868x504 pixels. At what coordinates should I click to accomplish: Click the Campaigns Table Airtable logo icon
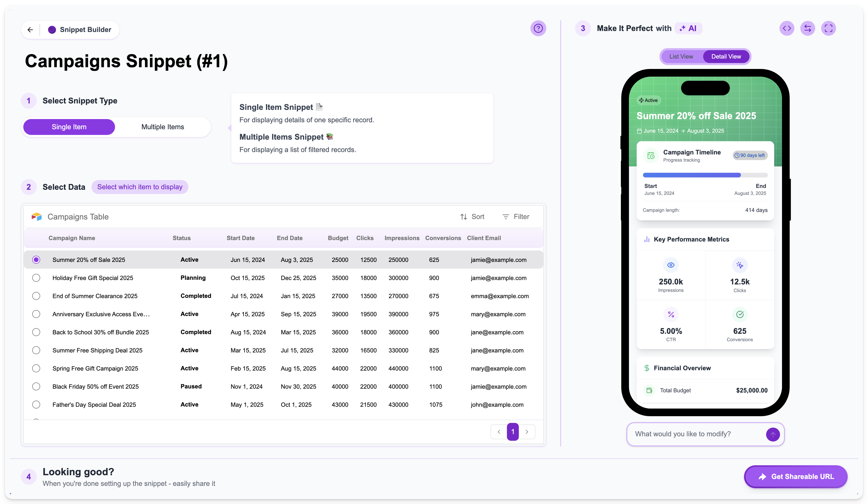click(x=36, y=217)
